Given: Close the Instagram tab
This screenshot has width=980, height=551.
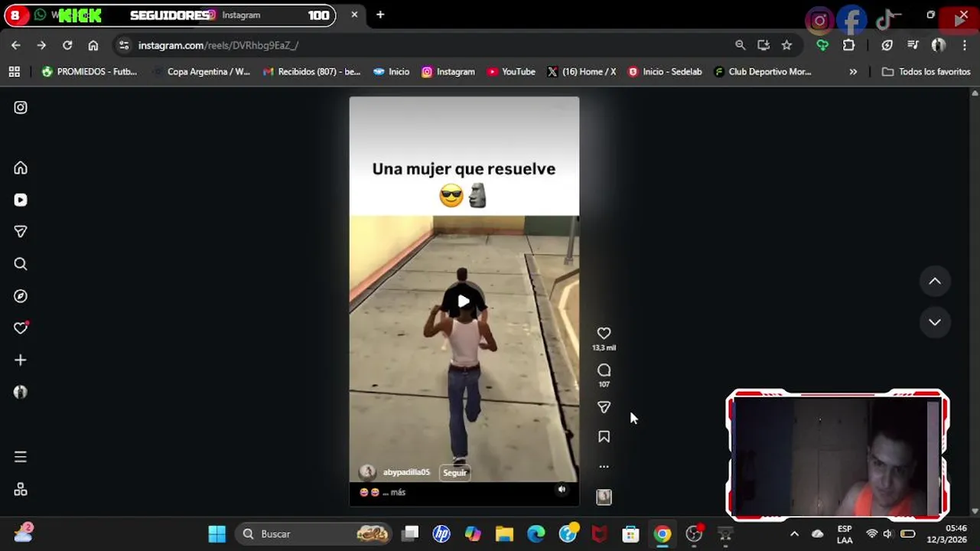Looking at the screenshot, I should 354,15.
